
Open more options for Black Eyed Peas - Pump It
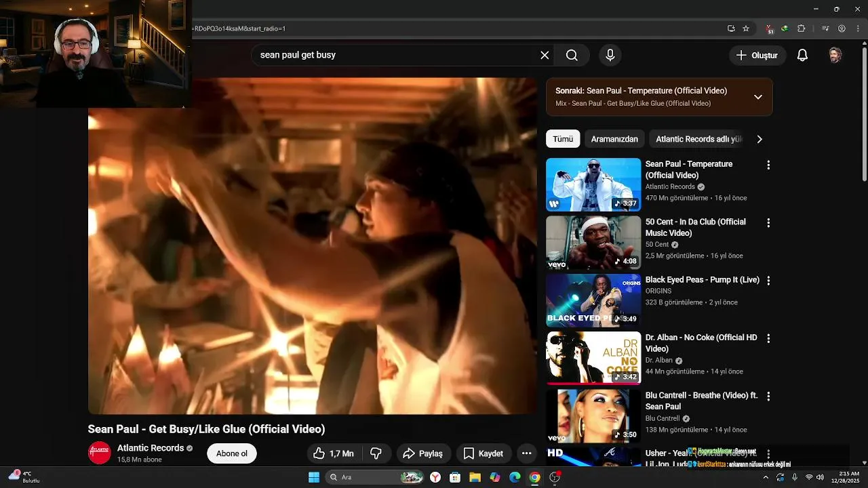(x=768, y=280)
